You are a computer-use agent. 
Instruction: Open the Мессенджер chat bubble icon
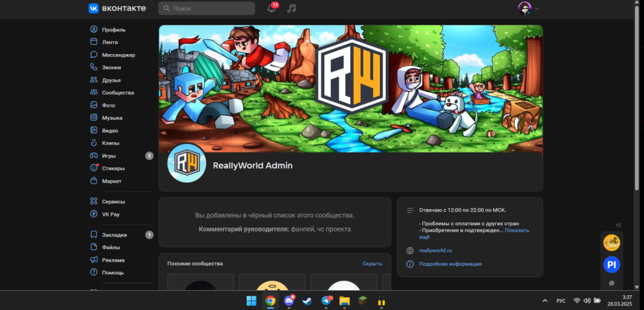click(93, 55)
